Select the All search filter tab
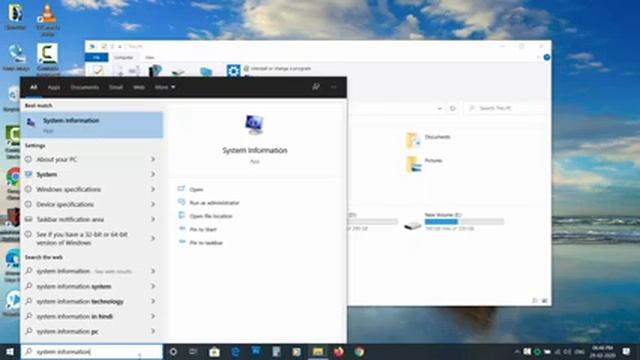640x360 pixels. pos(33,87)
